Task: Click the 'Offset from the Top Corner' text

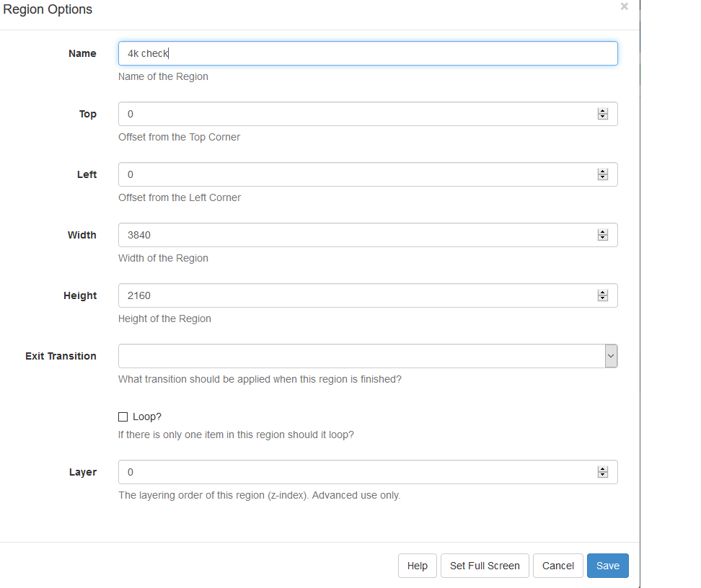Action: click(180, 137)
